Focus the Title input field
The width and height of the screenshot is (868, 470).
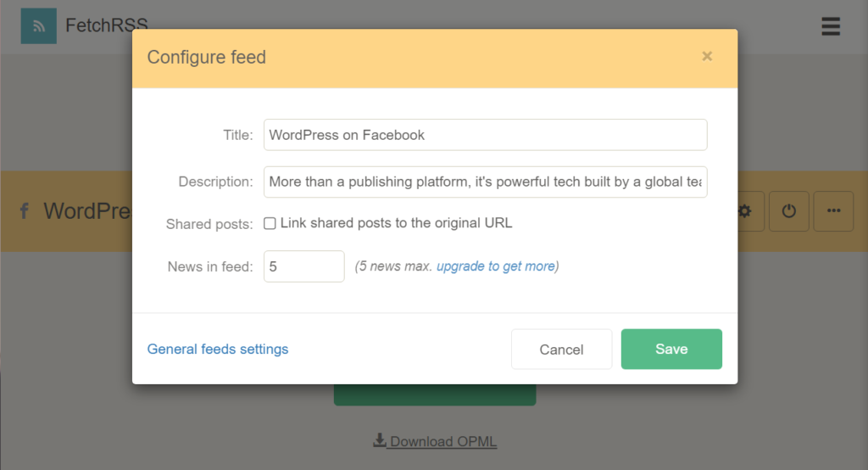coord(486,135)
